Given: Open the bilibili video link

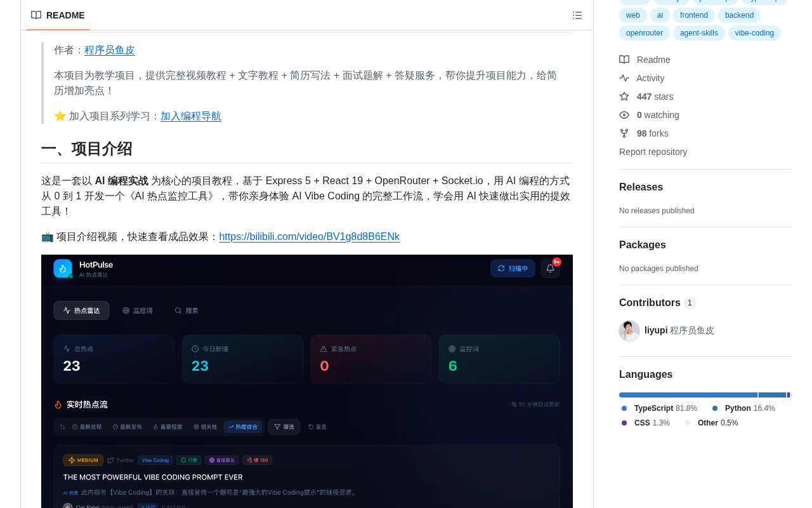Looking at the screenshot, I should 310,237.
